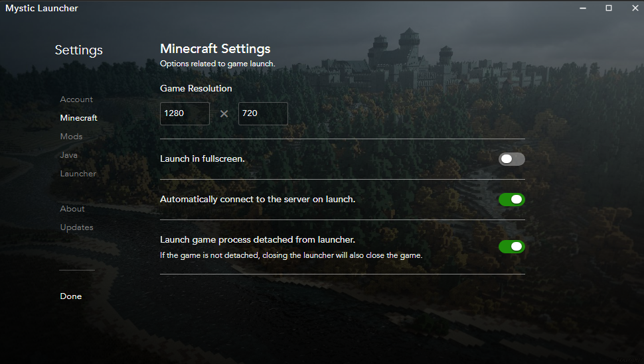Click 'Launch game process detached from launcher.' text
This screenshot has height=364, width=644.
(258, 239)
